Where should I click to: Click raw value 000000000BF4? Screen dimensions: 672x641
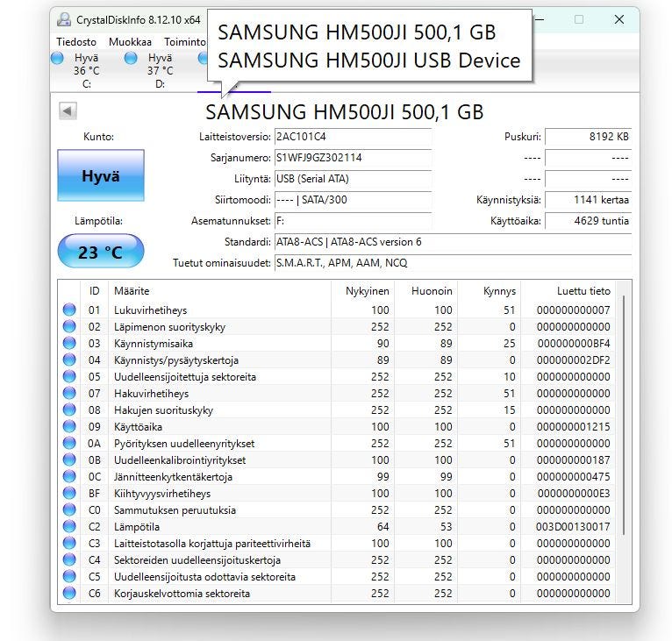tap(574, 344)
